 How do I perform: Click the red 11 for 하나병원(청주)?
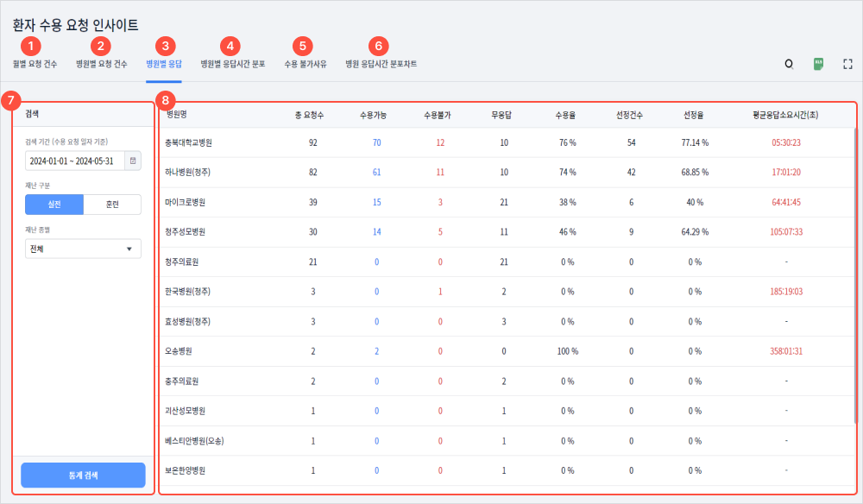click(x=440, y=173)
